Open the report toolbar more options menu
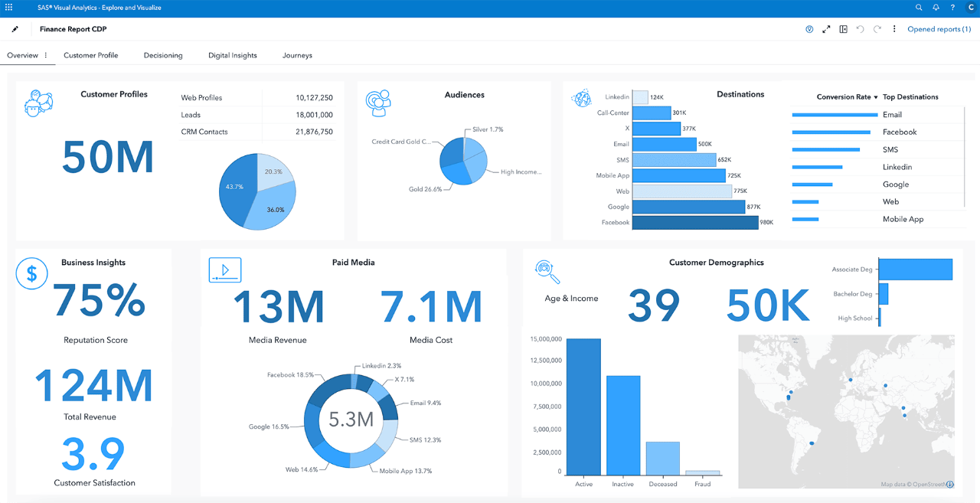 pos(893,29)
